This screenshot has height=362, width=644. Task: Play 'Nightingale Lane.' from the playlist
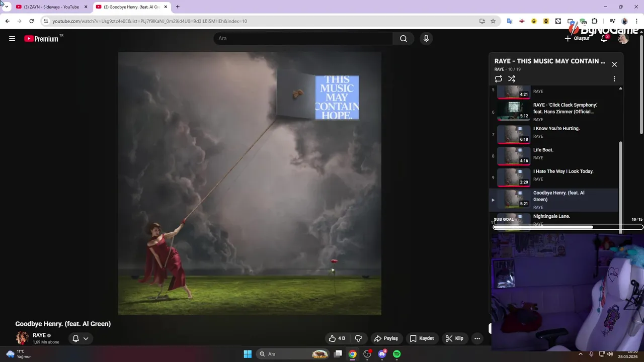[x=551, y=216]
